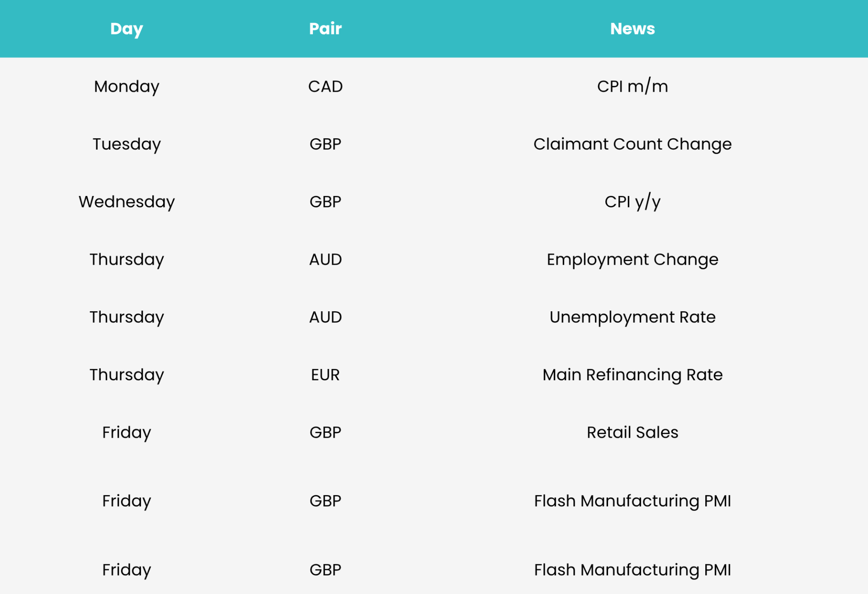
Task: Click the Pair column header
Action: coord(325,28)
